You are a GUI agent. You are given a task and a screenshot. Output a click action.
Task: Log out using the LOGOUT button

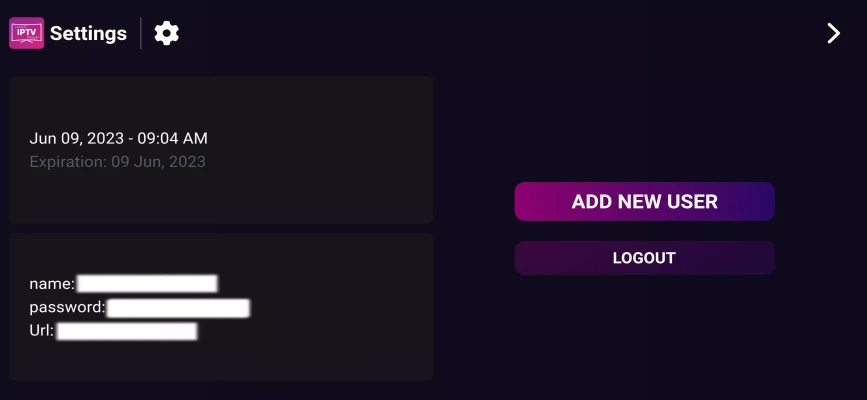[x=644, y=258]
